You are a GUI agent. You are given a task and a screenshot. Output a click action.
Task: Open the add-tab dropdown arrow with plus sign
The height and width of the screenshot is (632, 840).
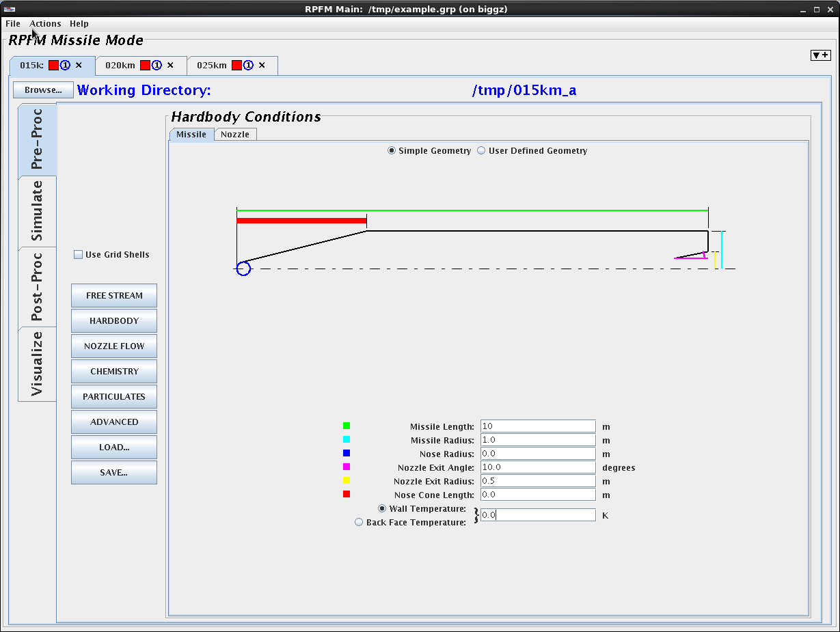[819, 55]
